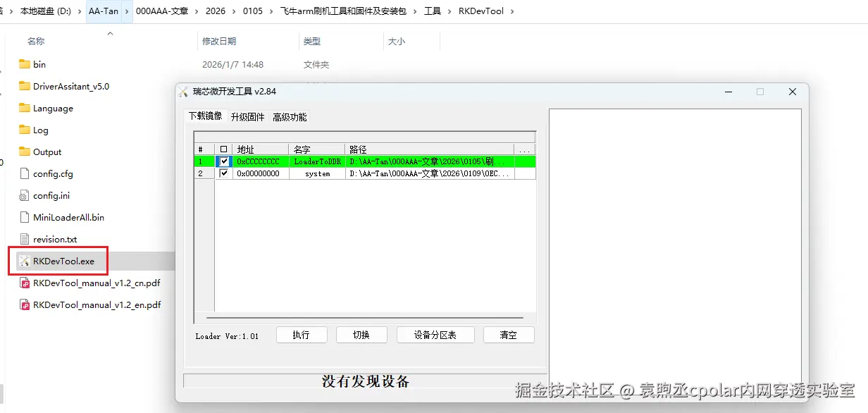The image size is (868, 413).
Task: Click the system row path cell
Action: pyautogui.click(x=430, y=173)
